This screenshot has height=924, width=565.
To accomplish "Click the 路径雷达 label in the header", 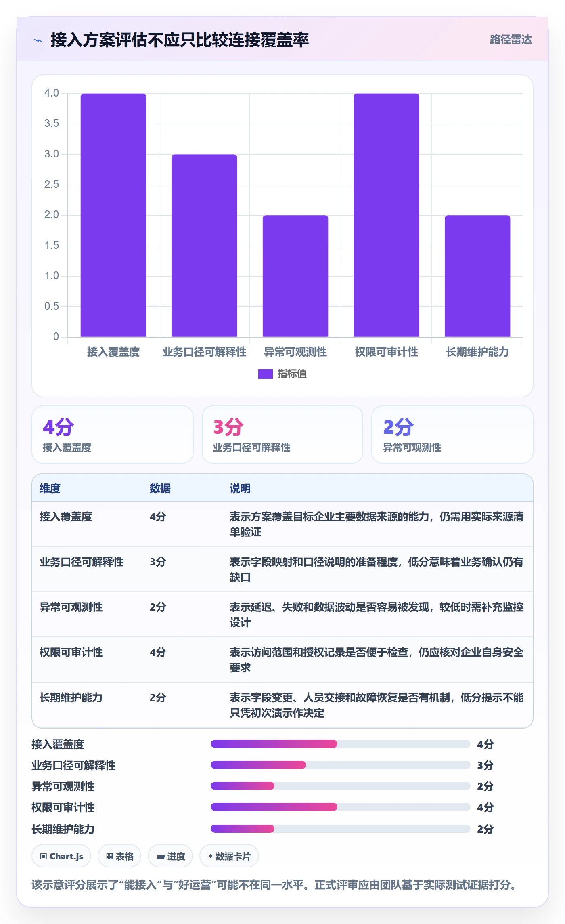I will click(x=511, y=40).
